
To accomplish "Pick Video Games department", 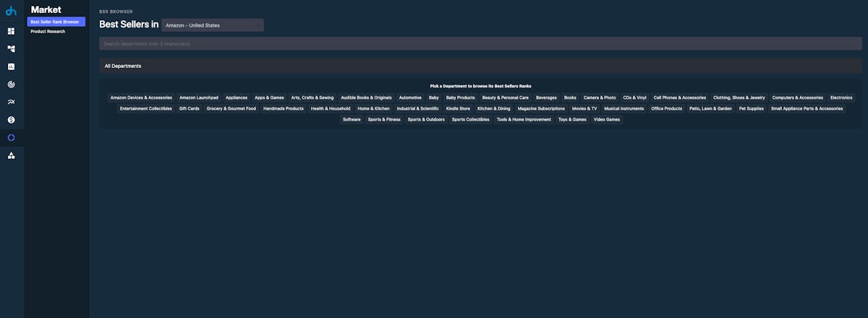I will 607,119.
